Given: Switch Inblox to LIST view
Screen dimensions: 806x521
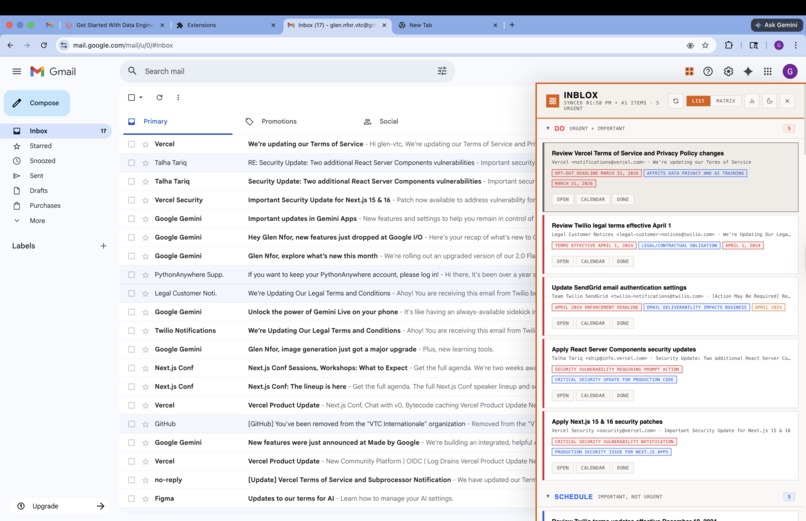Looking at the screenshot, I should [698, 101].
